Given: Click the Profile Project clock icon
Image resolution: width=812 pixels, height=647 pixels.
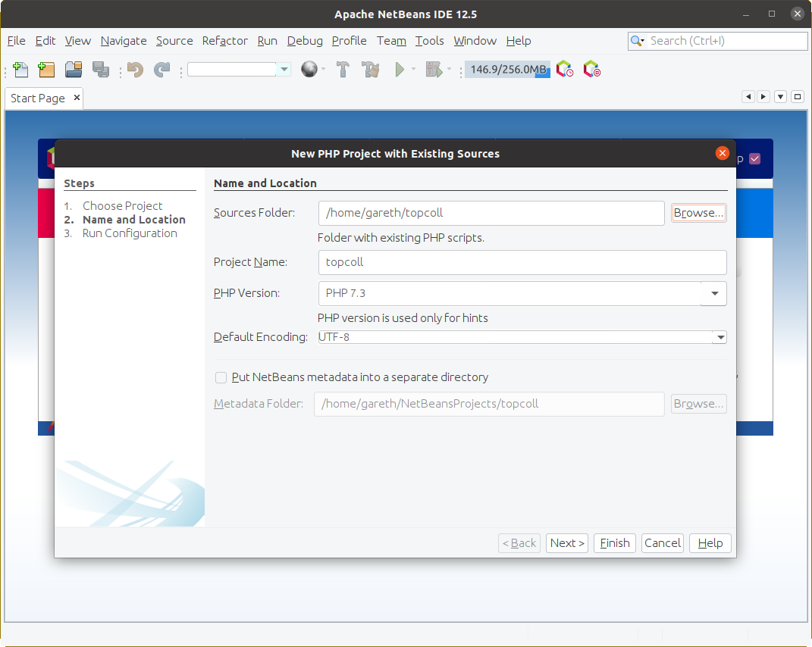Looking at the screenshot, I should pos(565,70).
